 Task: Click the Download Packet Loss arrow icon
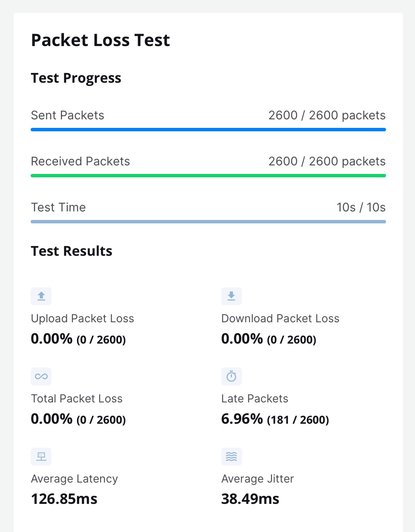click(x=231, y=296)
